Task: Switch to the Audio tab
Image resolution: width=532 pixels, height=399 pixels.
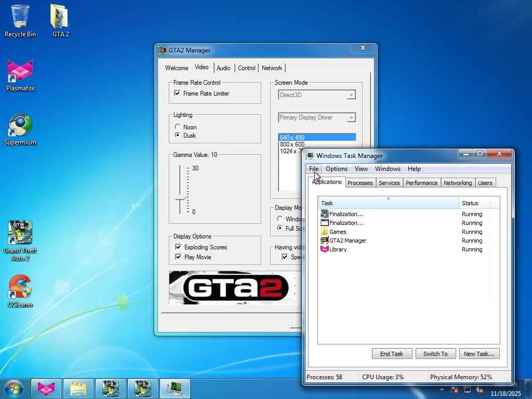Action: [223, 68]
